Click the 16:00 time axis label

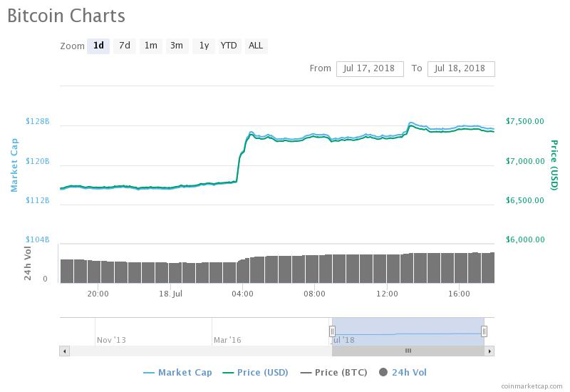click(x=459, y=294)
